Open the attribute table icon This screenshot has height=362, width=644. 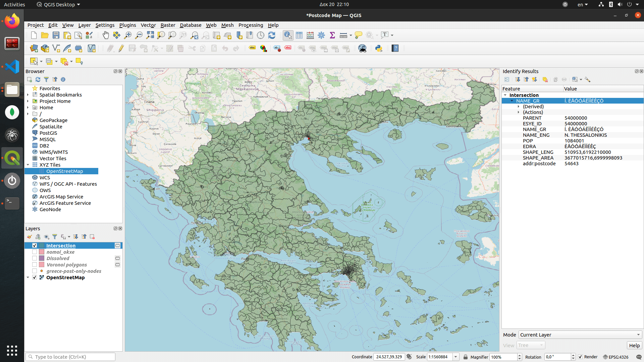299,35
